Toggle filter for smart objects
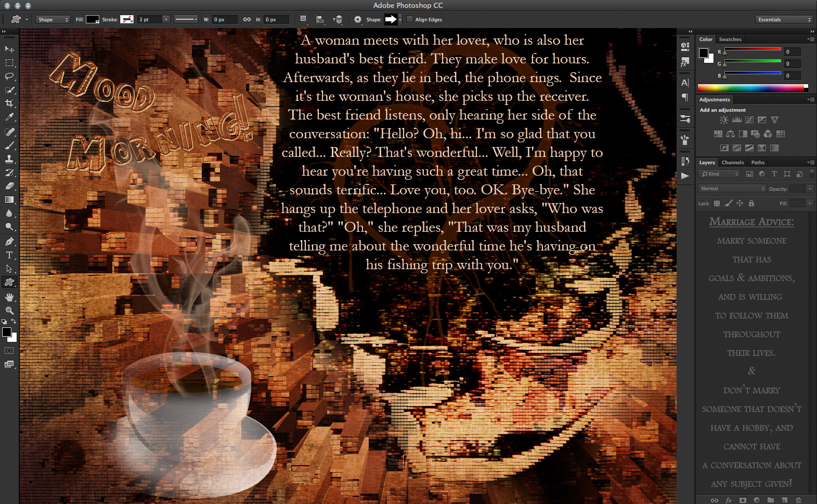 (799, 174)
